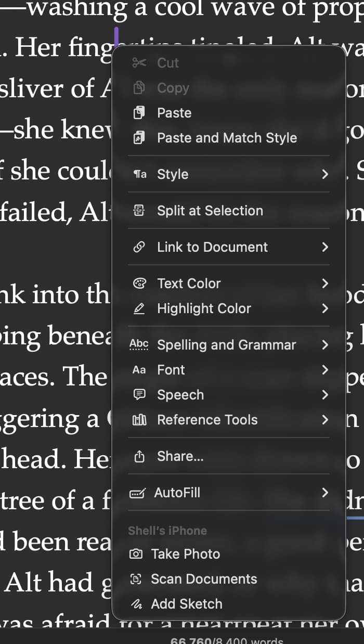Click the Paste and Match Style icon
364x644 pixels.
pos(139,138)
